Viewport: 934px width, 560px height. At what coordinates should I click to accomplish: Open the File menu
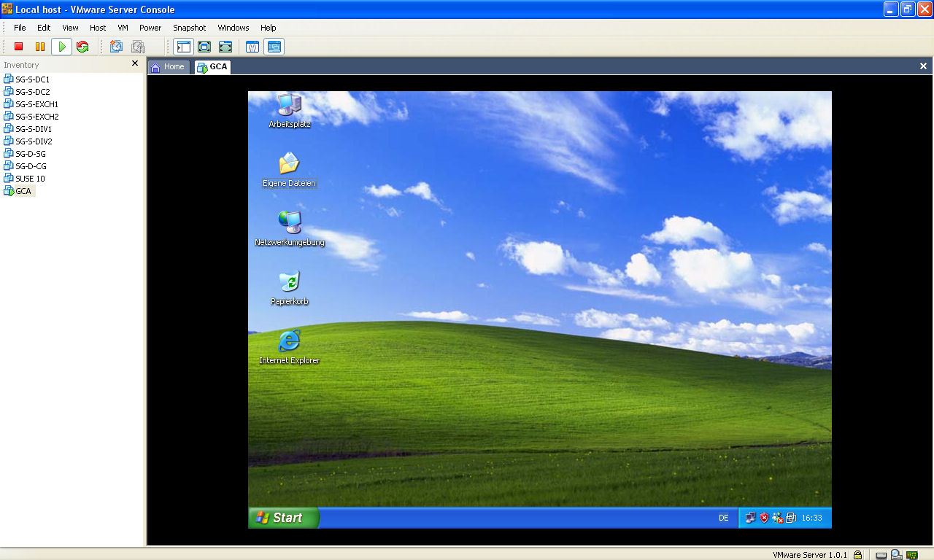point(20,28)
